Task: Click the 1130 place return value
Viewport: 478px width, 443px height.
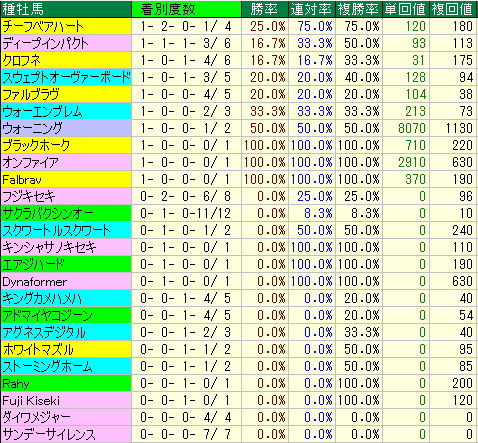Action: (x=459, y=128)
